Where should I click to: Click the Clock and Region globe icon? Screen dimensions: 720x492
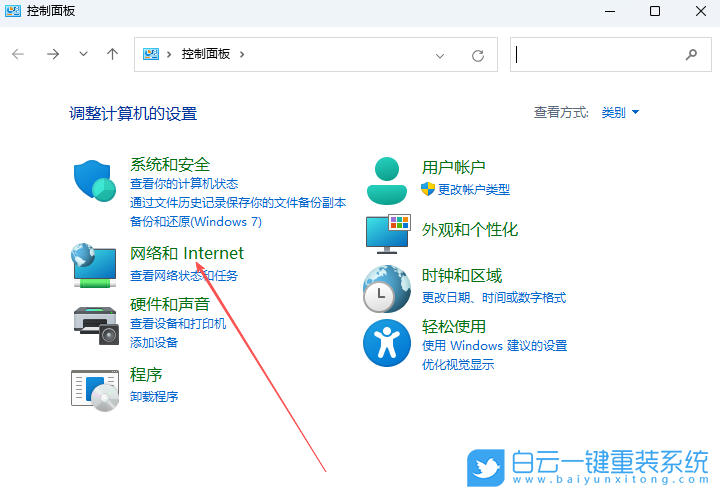point(387,288)
